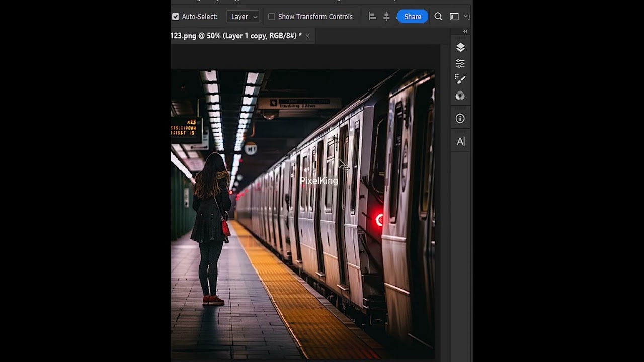
Task: Open the Character panel icon
Action: 460,142
